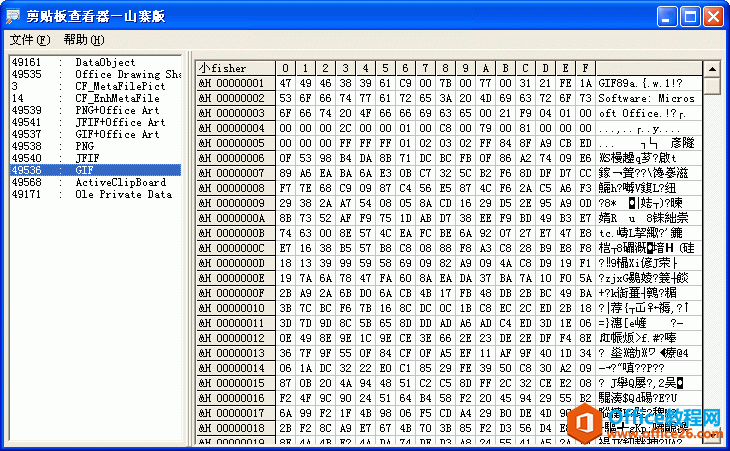
Task: Select the 49535 Office Drawing Shape format
Action: [x=95, y=74]
